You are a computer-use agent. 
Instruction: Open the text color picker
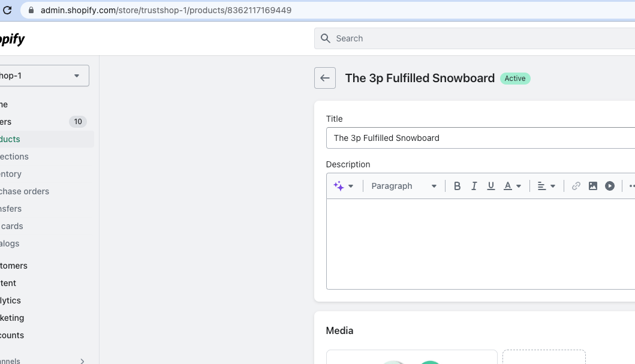pyautogui.click(x=512, y=186)
